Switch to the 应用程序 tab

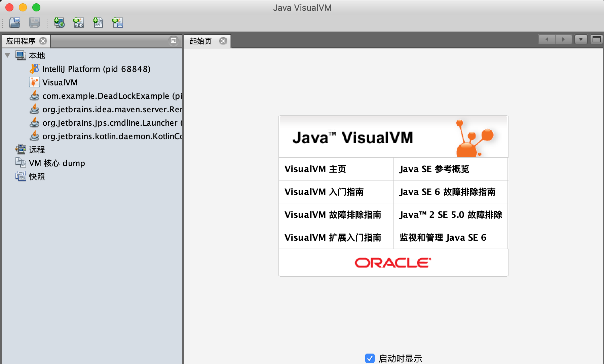pos(21,41)
